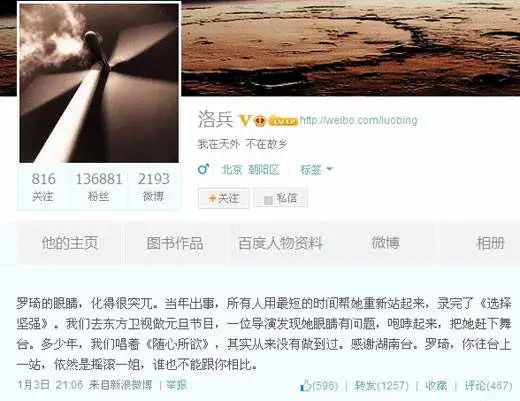The width and height of the screenshot is (520, 401).
Task: Click 举报 to report the post
Action: click(177, 385)
